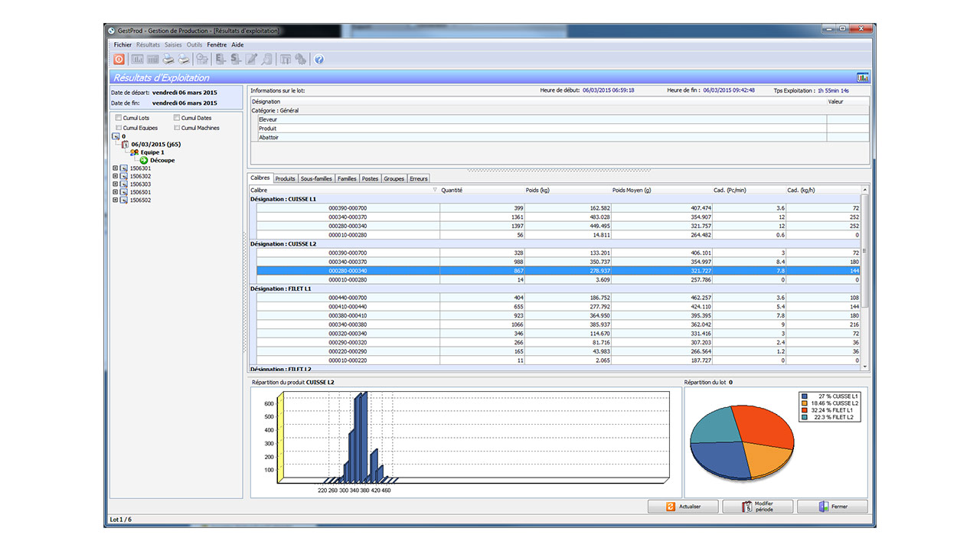Screen dimensions: 980x551
Task: Tick the Cumul Dates checkbox
Action: pos(176,118)
